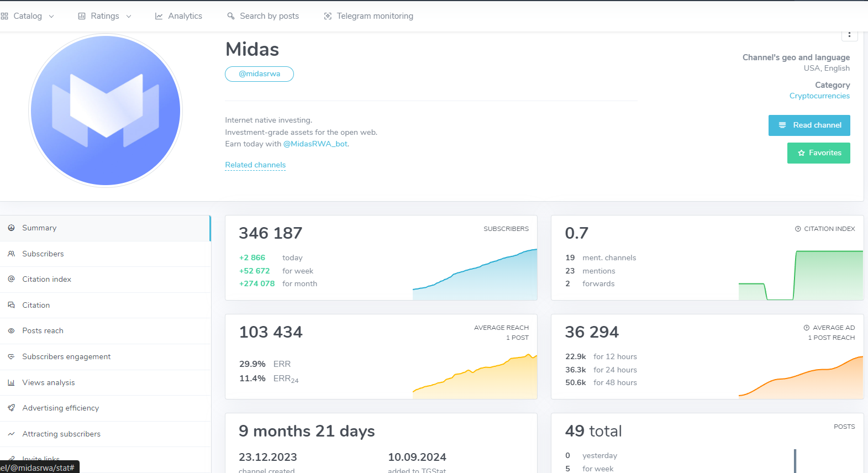This screenshot has height=473, width=868.
Task: Open Subscribers engagement sidebar section
Action: [x=105, y=356]
